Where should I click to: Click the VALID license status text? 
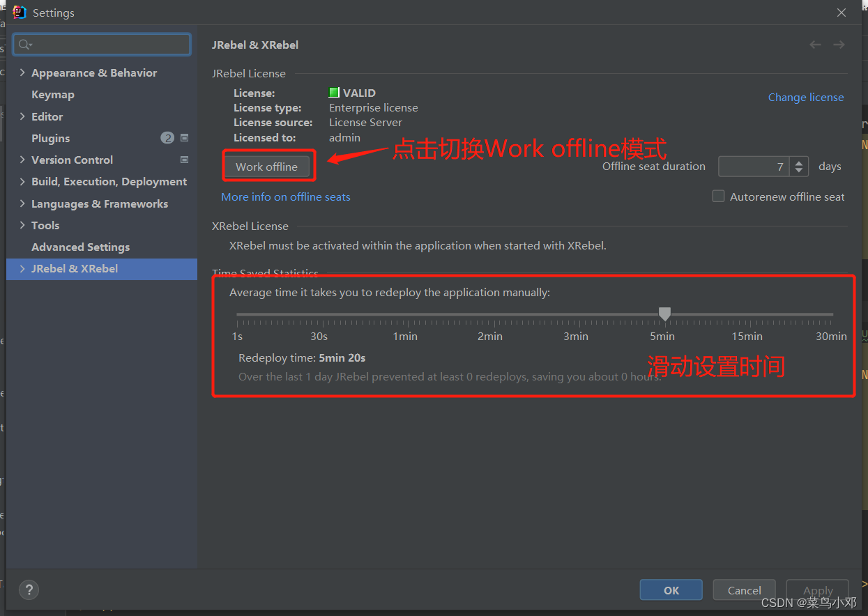(359, 93)
